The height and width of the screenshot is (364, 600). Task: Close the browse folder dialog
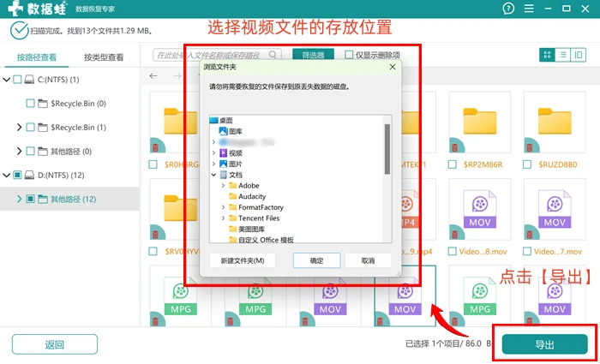click(393, 67)
